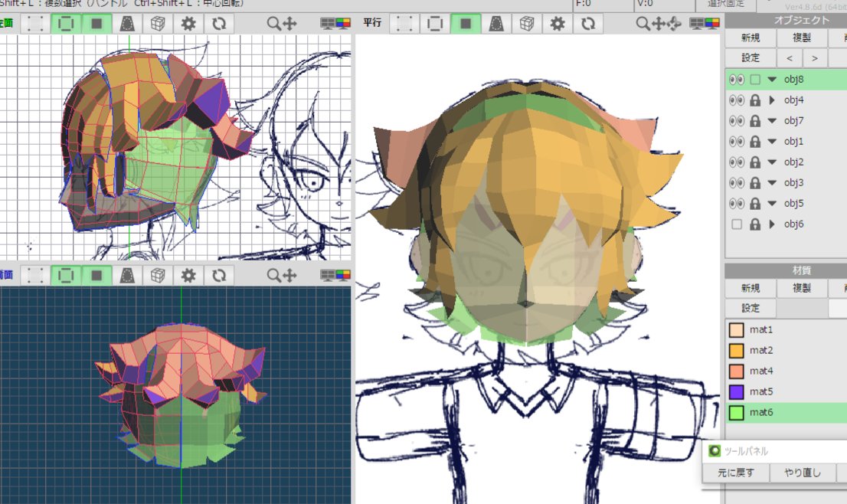Select mat5 purple color swatch
Screen dimensions: 847x504
tap(736, 391)
